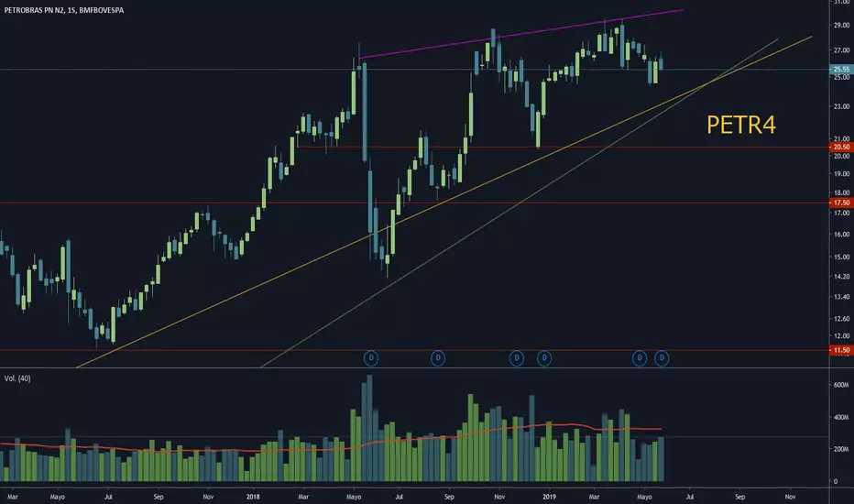Click the 2018 label on time axis
854x504 pixels.
[x=253, y=497]
